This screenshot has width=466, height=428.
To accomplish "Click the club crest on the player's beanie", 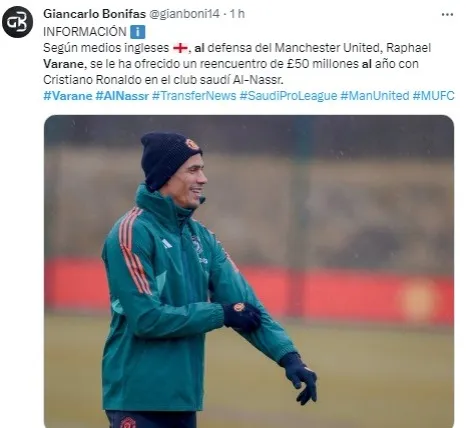I will click(x=192, y=144).
